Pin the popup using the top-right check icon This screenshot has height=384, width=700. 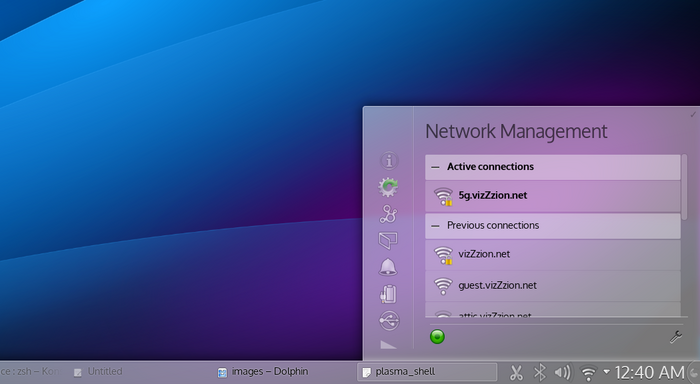point(693,115)
